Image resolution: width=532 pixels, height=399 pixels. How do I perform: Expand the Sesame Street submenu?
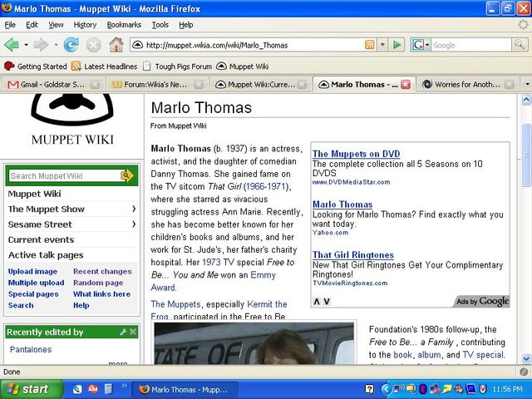click(x=134, y=224)
